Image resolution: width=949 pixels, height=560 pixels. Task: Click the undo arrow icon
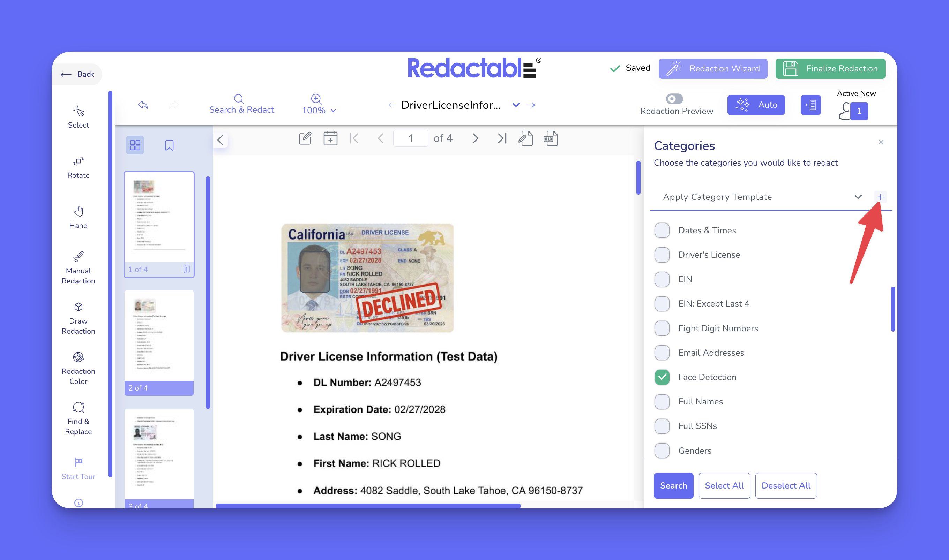143,105
